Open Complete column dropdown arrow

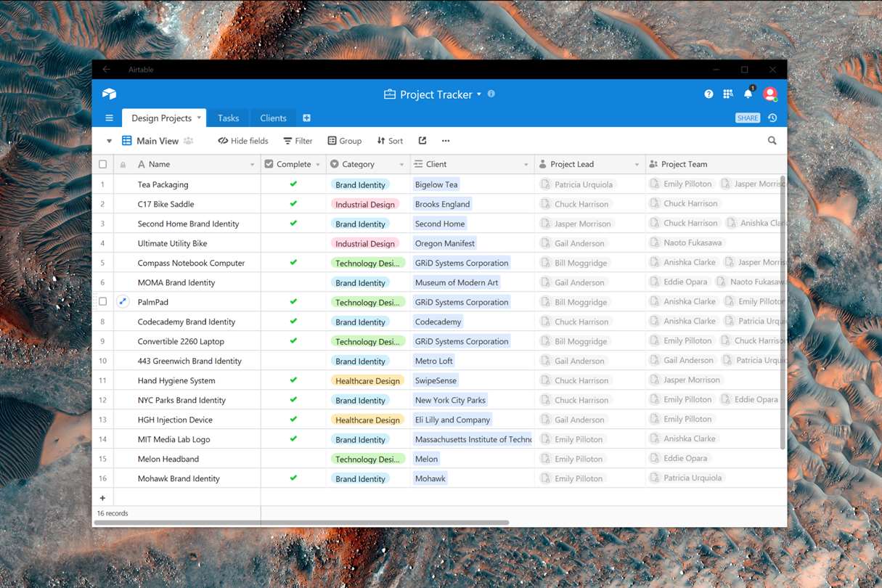pos(317,165)
